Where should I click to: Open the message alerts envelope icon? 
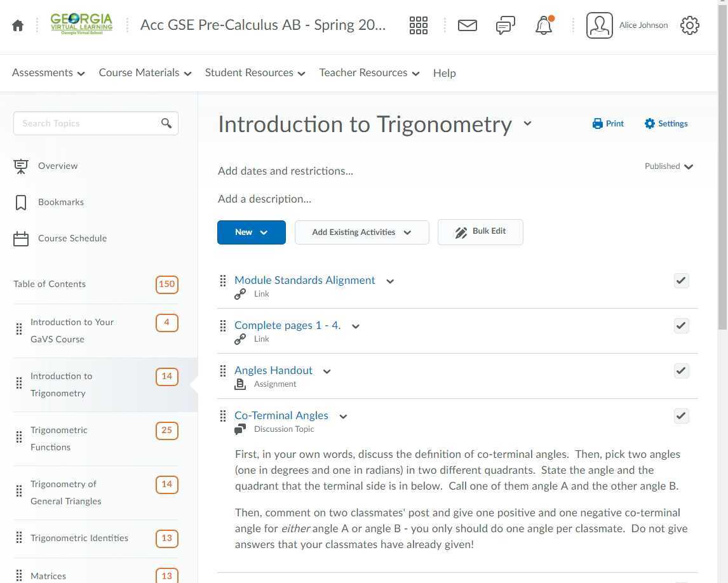pyautogui.click(x=467, y=25)
